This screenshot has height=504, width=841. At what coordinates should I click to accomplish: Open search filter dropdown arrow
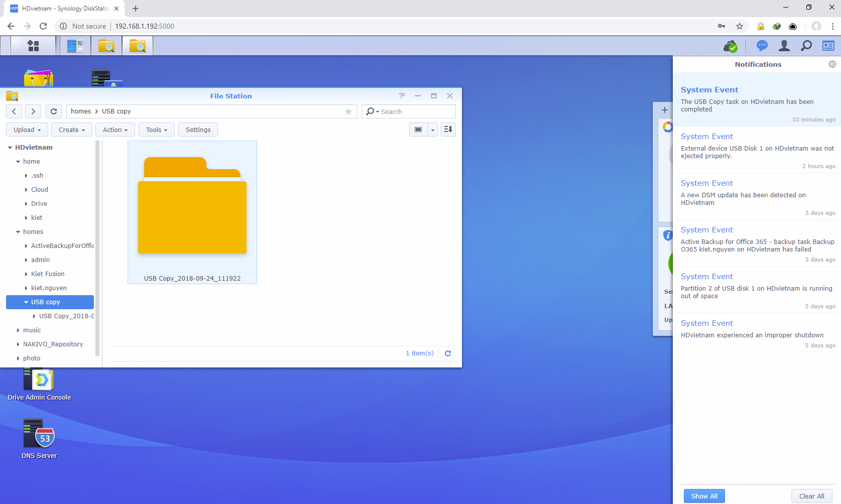click(x=378, y=112)
